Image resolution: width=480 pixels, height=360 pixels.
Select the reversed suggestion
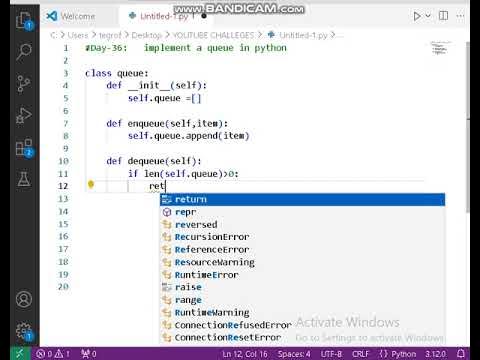tap(302, 225)
